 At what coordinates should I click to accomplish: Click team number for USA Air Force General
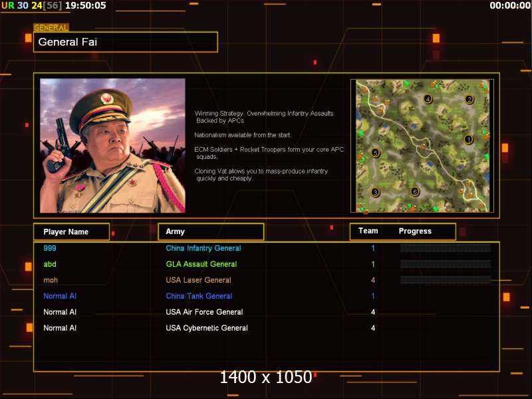pos(373,312)
